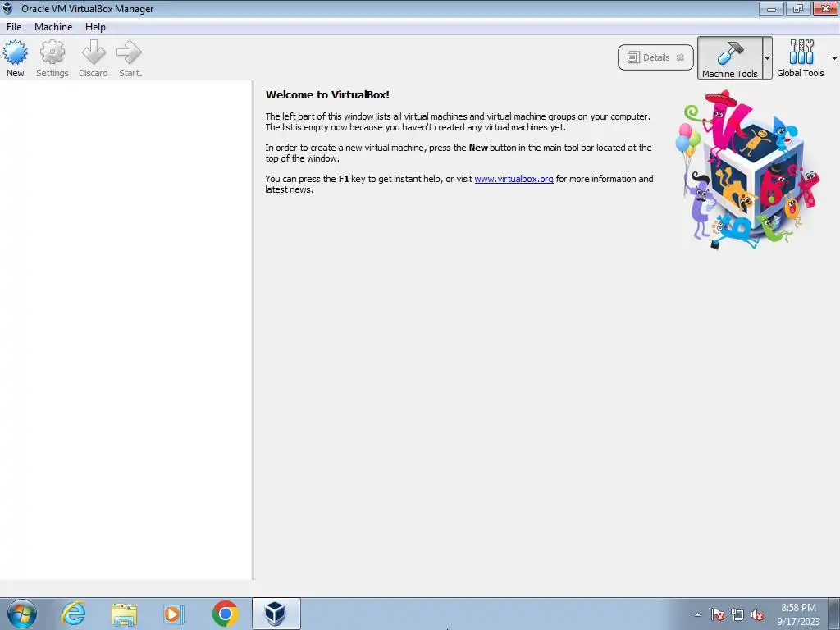Screen dimensions: 840x630
Task: Close the Details tool via its x
Action: pyautogui.click(x=680, y=57)
